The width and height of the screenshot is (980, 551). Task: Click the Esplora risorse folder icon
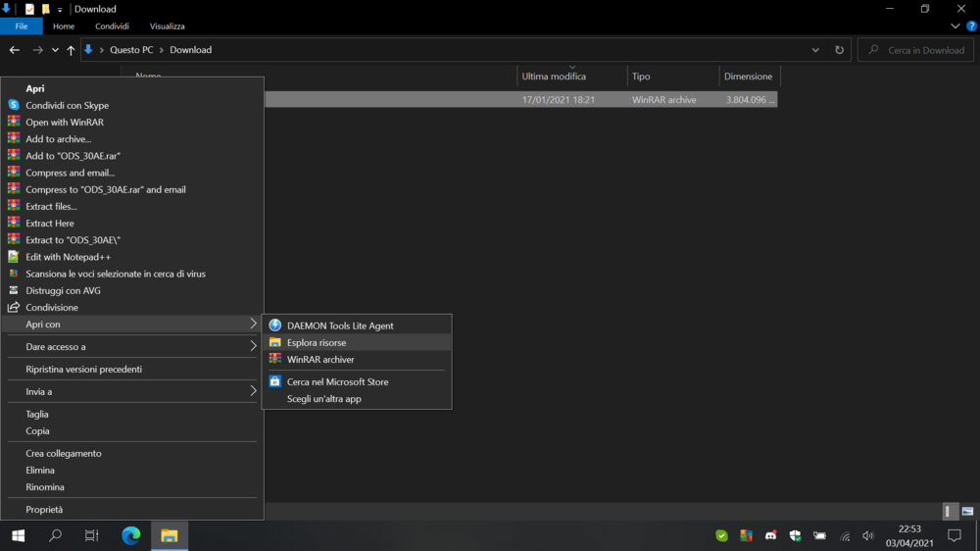click(x=275, y=342)
